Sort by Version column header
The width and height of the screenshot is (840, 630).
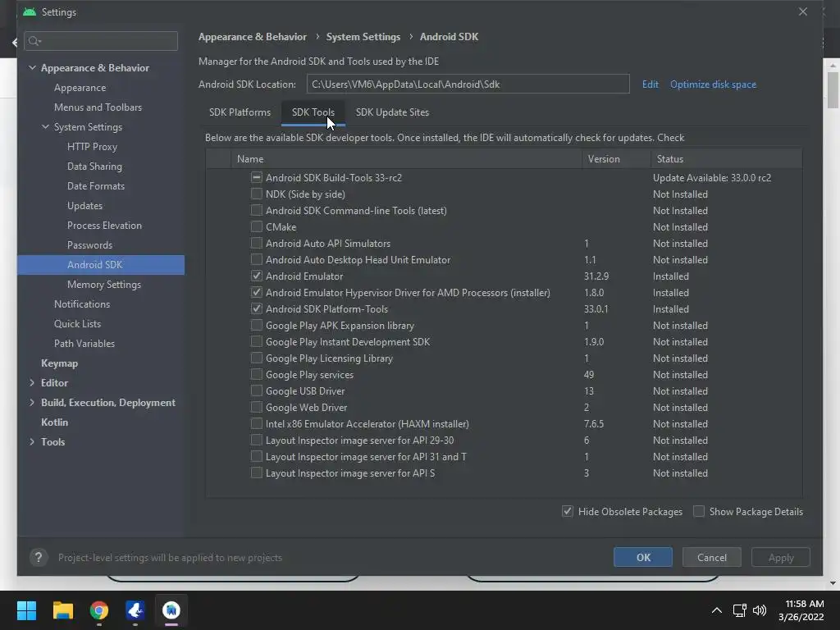[616, 159]
